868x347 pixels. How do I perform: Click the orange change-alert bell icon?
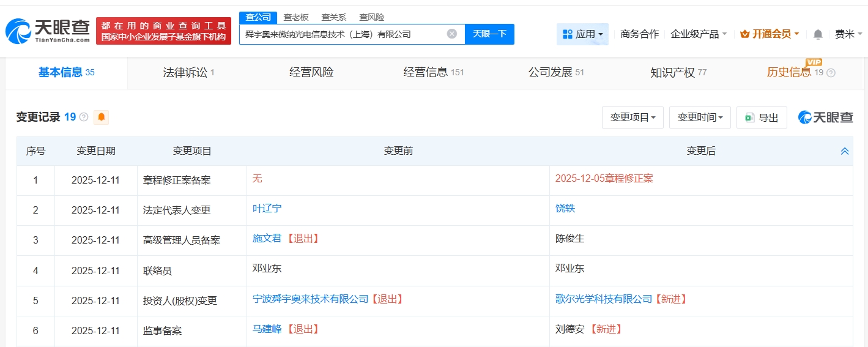[101, 117]
